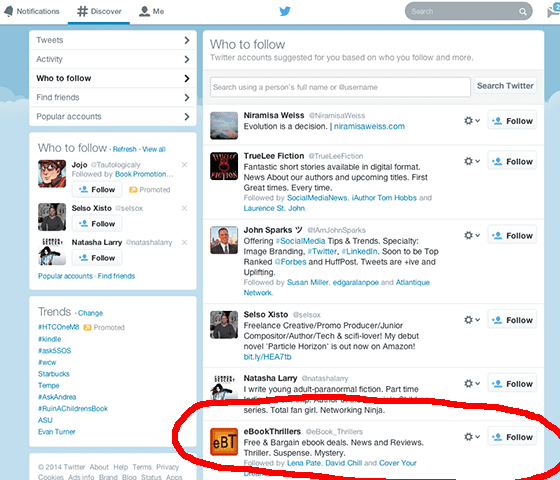Select Activity in the Discover menu
560x480 pixels.
(113, 59)
